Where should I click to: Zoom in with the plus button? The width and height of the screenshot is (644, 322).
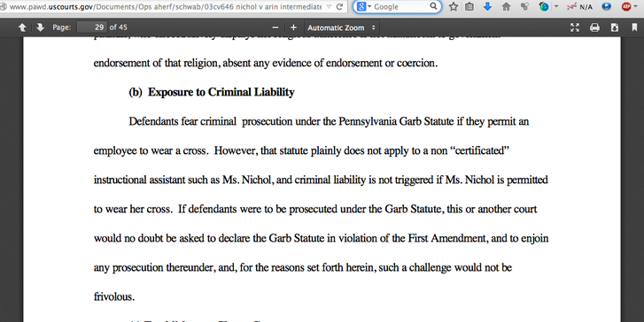pos(293,27)
